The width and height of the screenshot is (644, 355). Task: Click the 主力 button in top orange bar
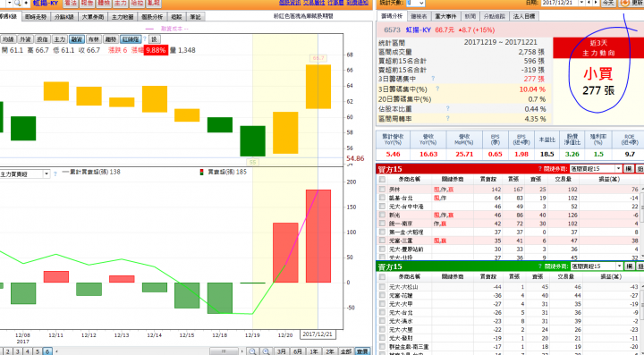point(121,4)
